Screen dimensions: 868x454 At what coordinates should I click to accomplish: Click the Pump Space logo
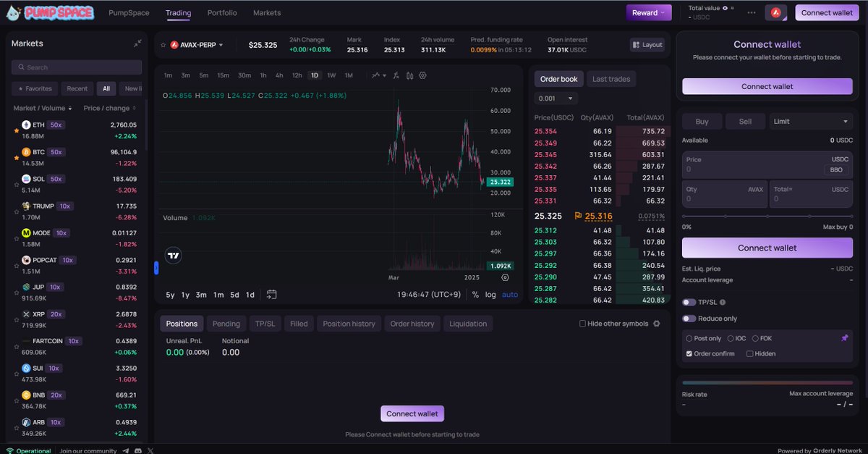click(x=49, y=12)
